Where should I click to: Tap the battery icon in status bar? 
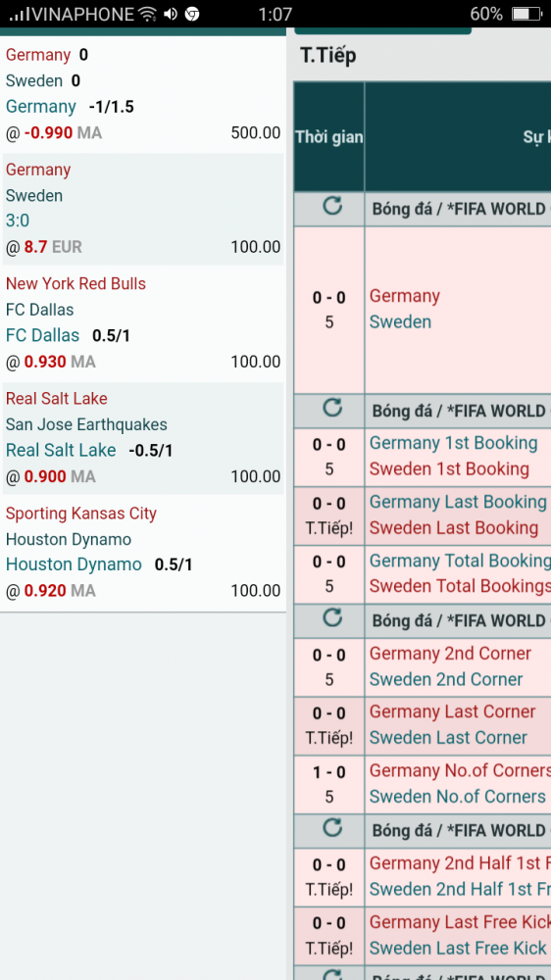(x=526, y=14)
